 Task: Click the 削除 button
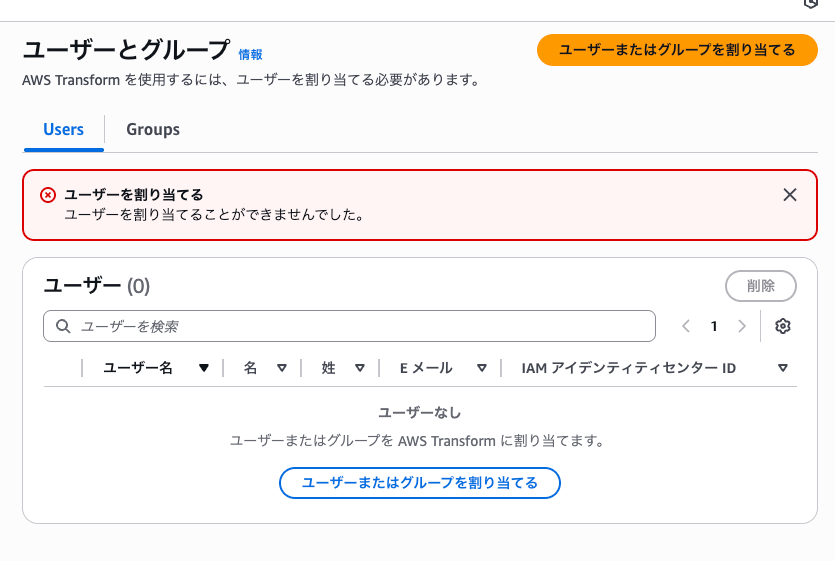click(760, 286)
